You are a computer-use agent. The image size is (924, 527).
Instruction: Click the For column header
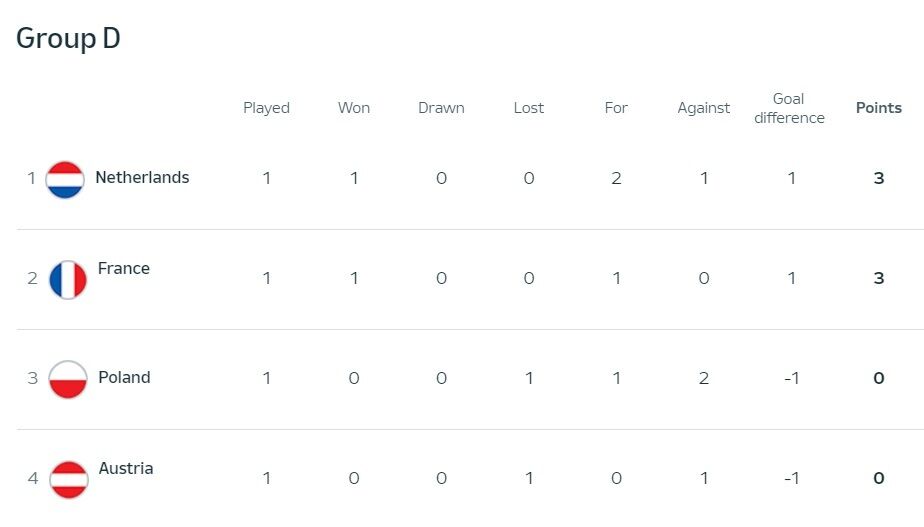tap(616, 108)
